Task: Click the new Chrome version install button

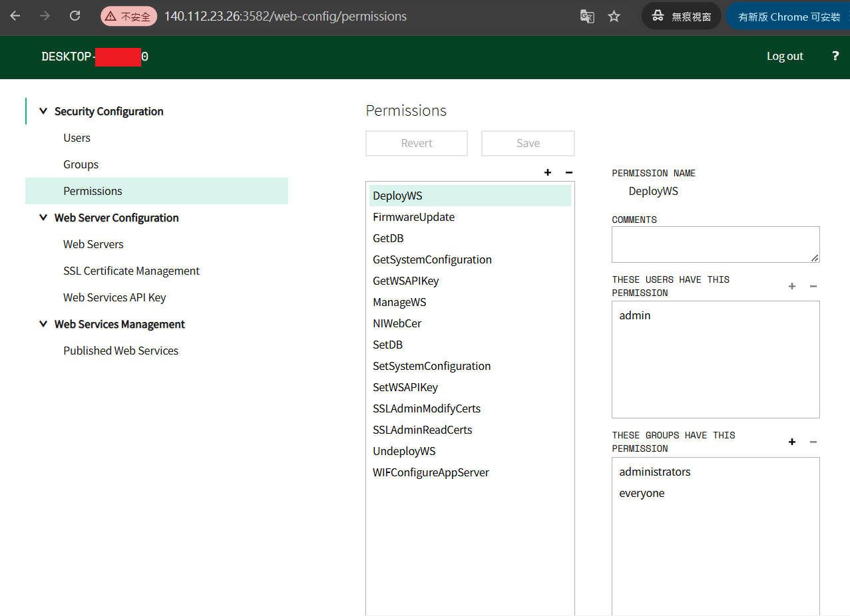Action: click(789, 17)
